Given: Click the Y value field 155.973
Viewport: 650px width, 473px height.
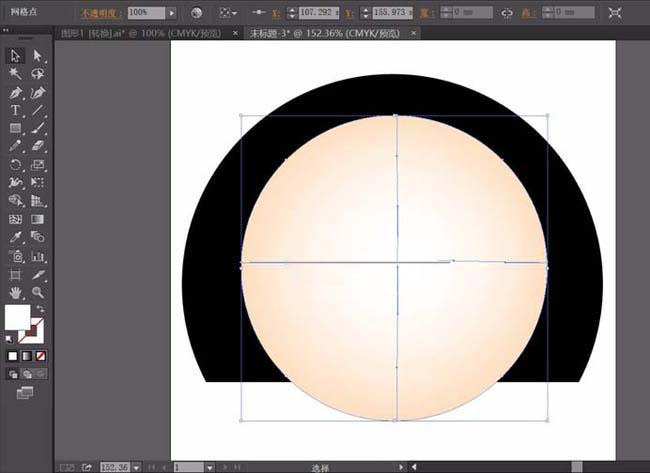Looking at the screenshot, I should click(392, 13).
